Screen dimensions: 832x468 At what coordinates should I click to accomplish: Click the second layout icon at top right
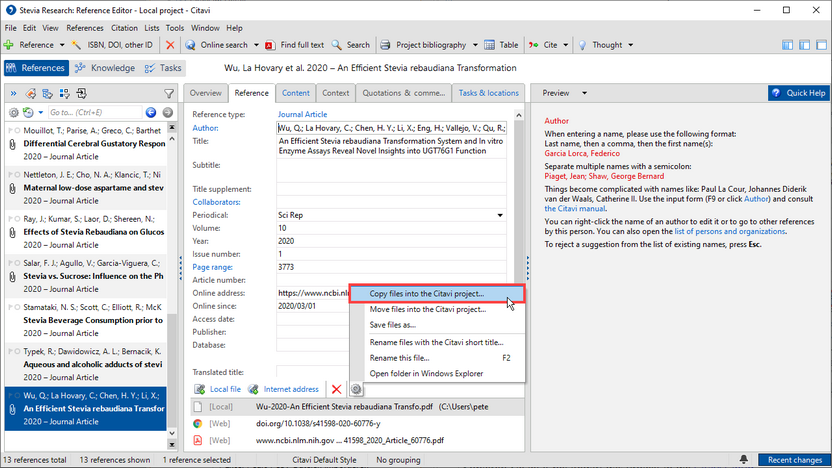pyautogui.click(x=804, y=45)
